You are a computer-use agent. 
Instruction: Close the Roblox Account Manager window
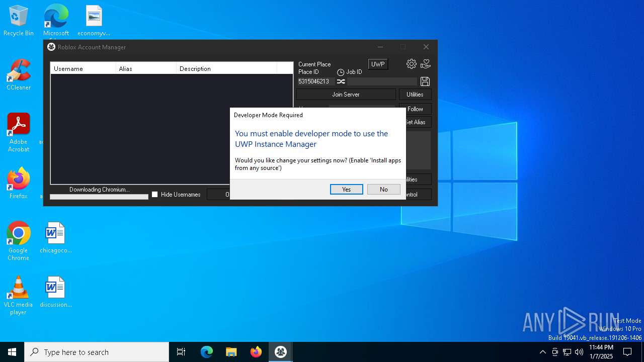[426, 47]
